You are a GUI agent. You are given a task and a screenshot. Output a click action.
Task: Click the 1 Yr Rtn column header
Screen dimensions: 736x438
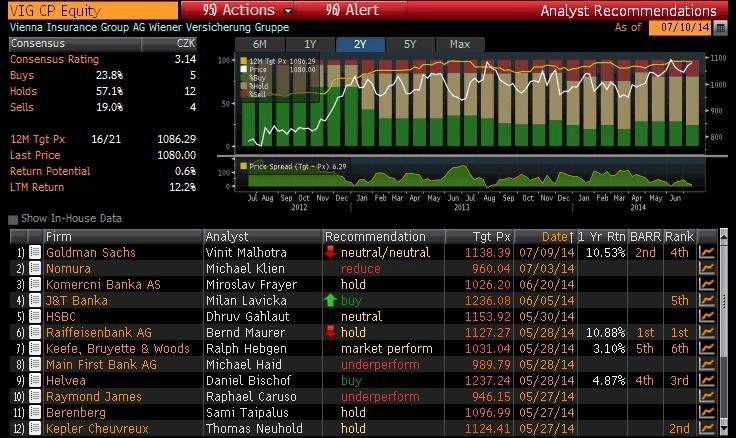(x=602, y=236)
